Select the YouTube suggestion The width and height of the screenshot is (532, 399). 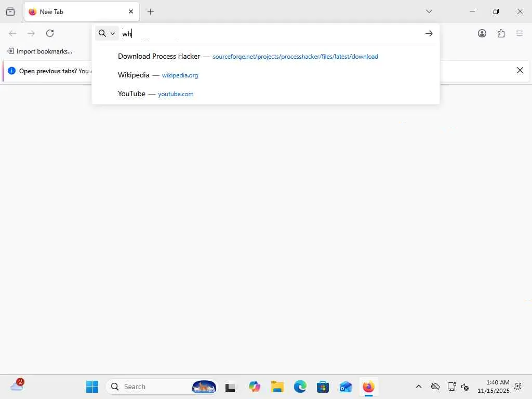click(x=265, y=94)
